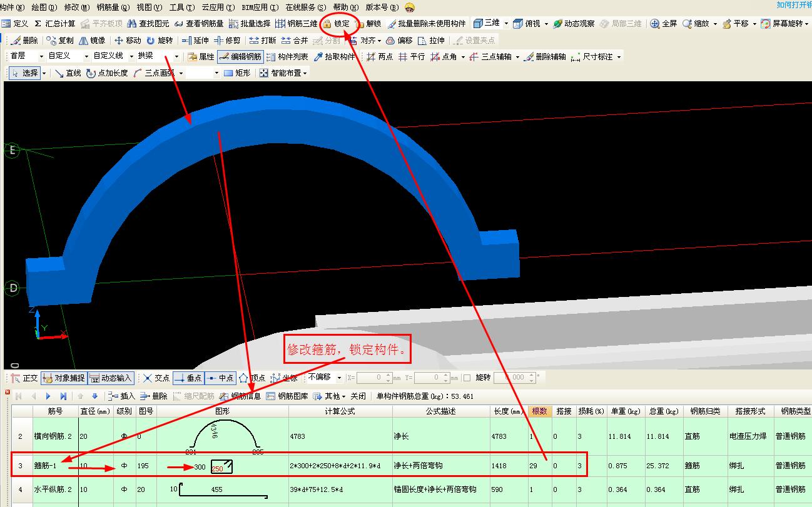Image resolution: width=812 pixels, height=507 pixels.
Task: Select the 打断 break tool
Action: click(262, 41)
